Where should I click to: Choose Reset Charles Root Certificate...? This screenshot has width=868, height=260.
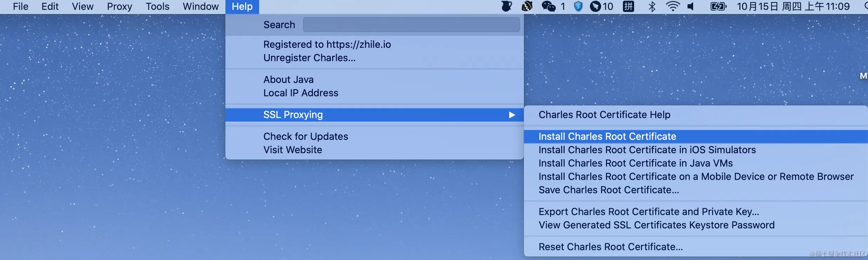[696, 247]
